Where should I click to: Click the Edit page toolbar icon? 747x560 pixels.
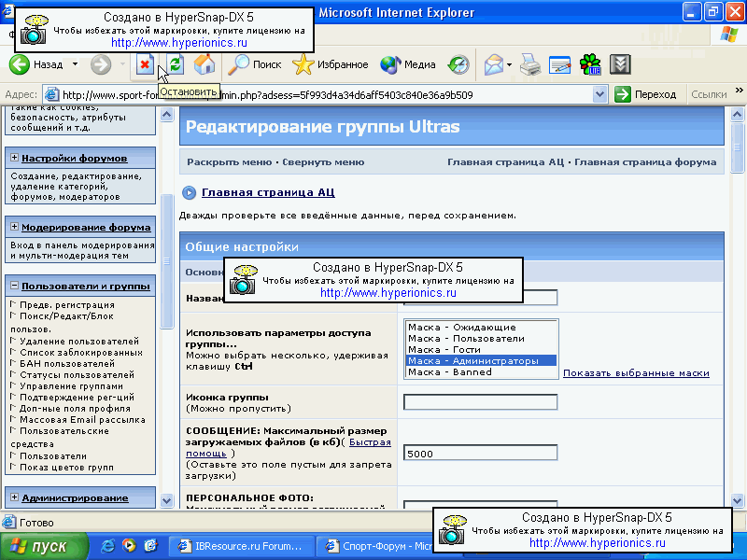pyautogui.click(x=559, y=64)
